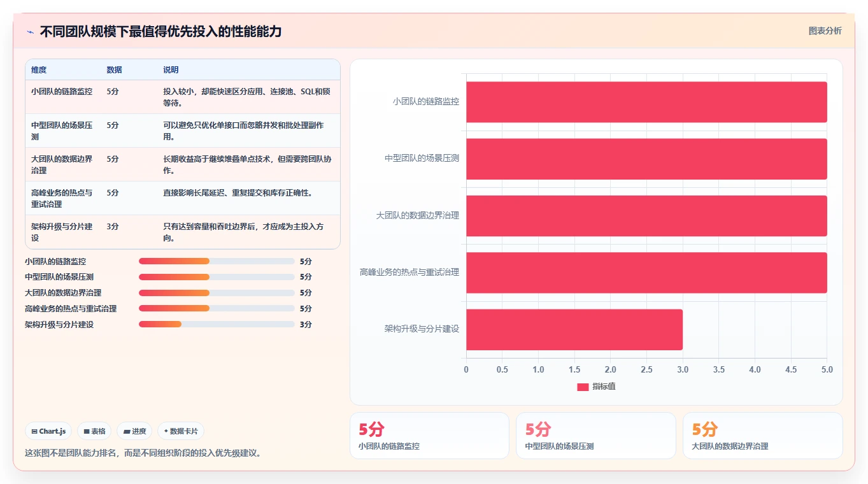Screen dimensions: 868x484
Task: Click the 大团队的数据边界治理 chart bar
Action: [646, 216]
